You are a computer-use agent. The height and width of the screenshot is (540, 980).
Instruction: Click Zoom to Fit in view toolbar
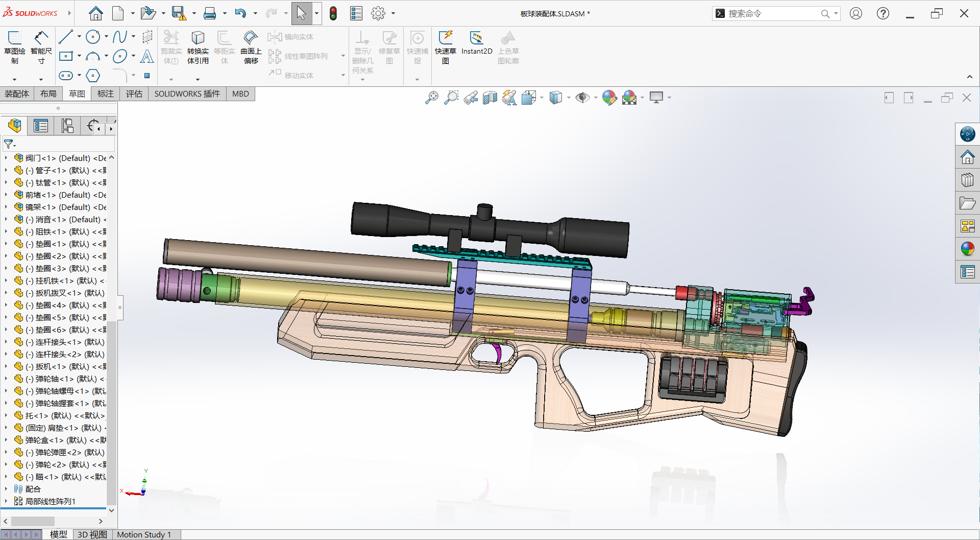[x=432, y=97]
